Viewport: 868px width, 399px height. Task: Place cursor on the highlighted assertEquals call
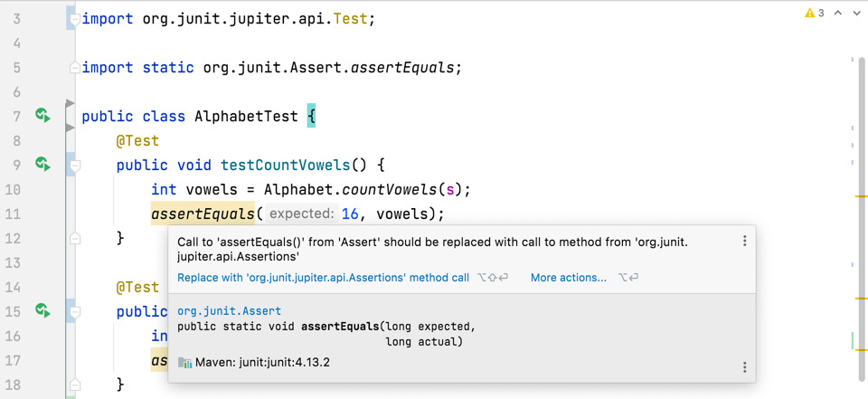pyautogui.click(x=203, y=214)
